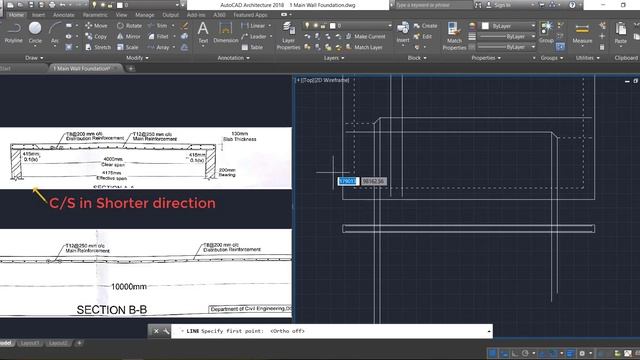Image resolution: width=640 pixels, height=360 pixels.
Task: Expand the Draw panel
Action: [x=34, y=58]
